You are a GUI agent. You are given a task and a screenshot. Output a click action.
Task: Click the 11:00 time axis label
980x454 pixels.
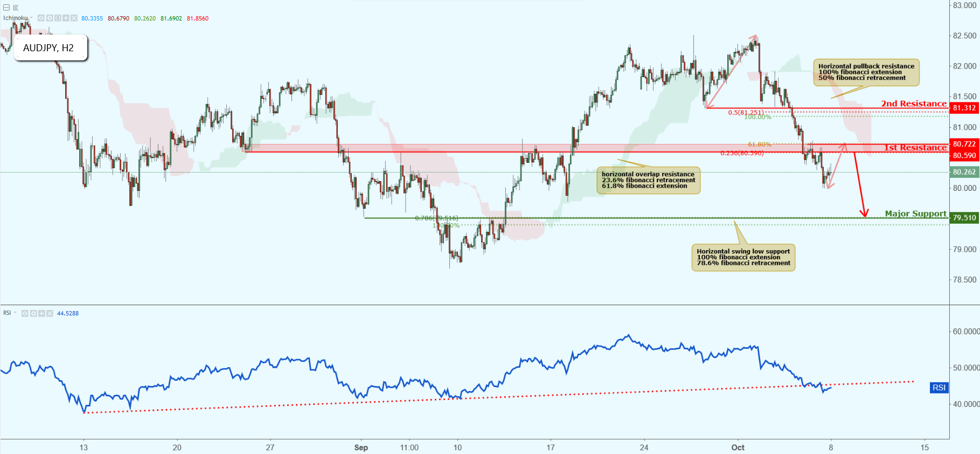pyautogui.click(x=409, y=448)
